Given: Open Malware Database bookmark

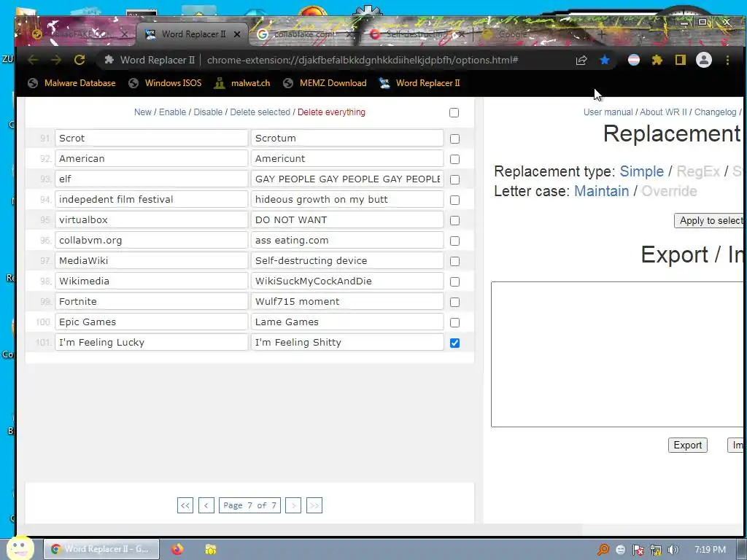Looking at the screenshot, I should point(72,83).
